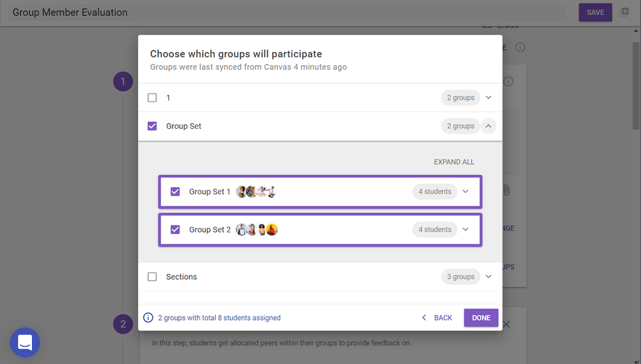Expand the Sections row chevron

click(488, 277)
